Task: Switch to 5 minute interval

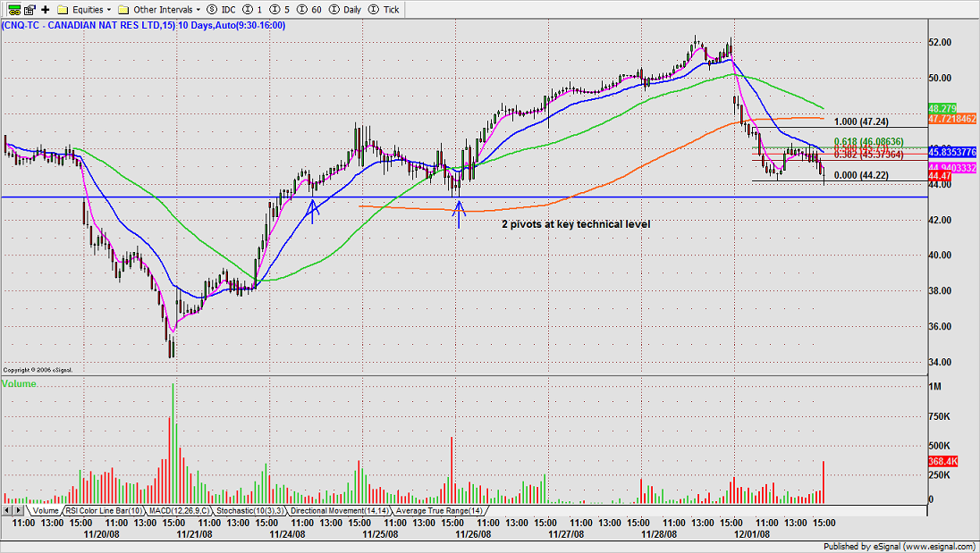Action: coord(279,9)
